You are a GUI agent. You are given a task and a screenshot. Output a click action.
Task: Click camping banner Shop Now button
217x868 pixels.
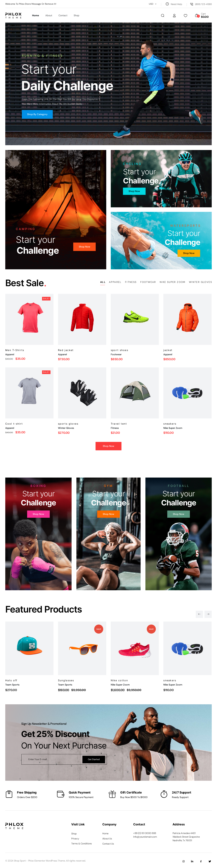click(84, 247)
